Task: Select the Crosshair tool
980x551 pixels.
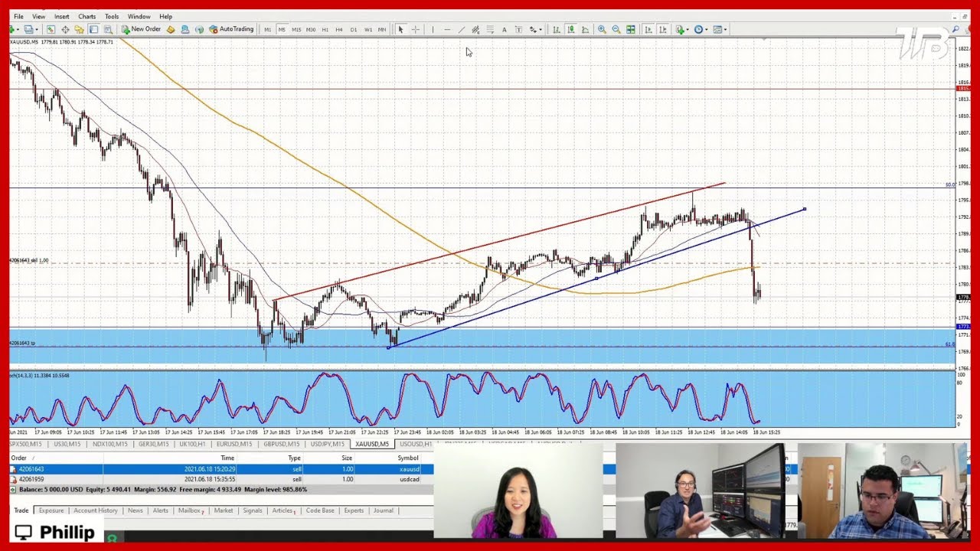Action: 416,29
